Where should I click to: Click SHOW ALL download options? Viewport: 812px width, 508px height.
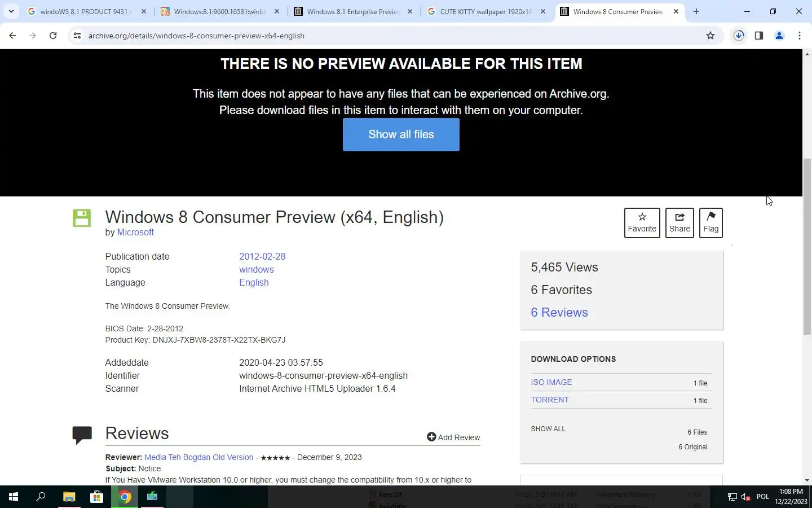tap(548, 428)
